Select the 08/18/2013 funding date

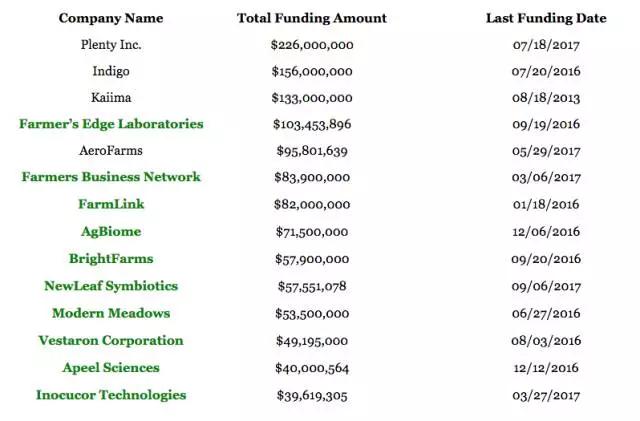pos(544,98)
